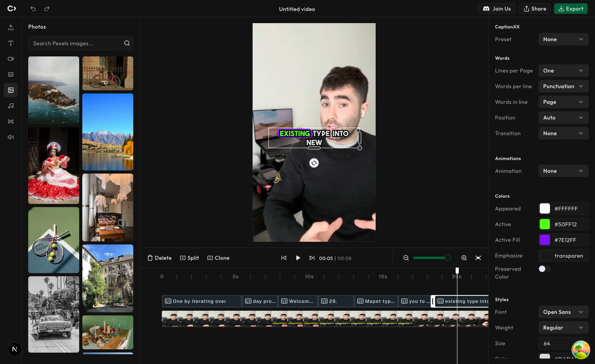Image resolution: width=595 pixels, height=364 pixels.
Task: Open the Music panel
Action: coord(11,106)
